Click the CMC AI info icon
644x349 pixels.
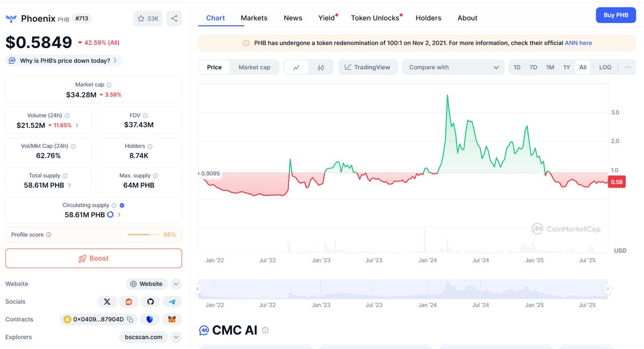coord(265,330)
